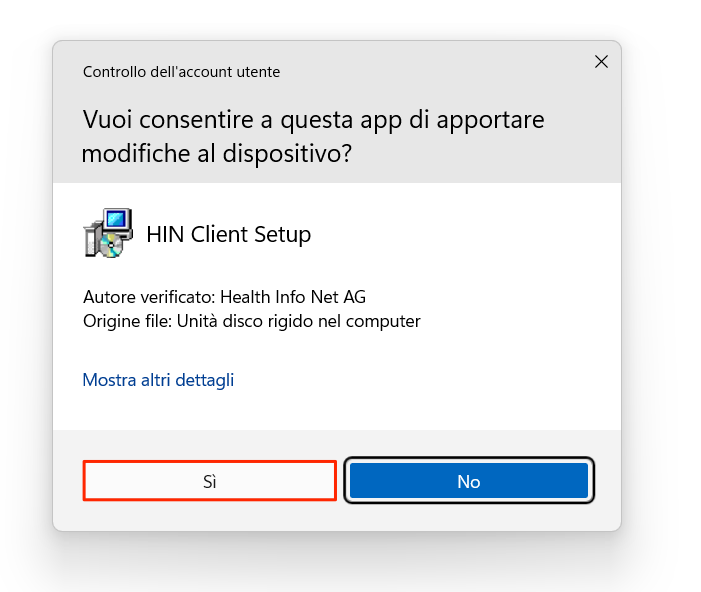
Task: Choose Sì in the red-outlined button
Action: [210, 481]
